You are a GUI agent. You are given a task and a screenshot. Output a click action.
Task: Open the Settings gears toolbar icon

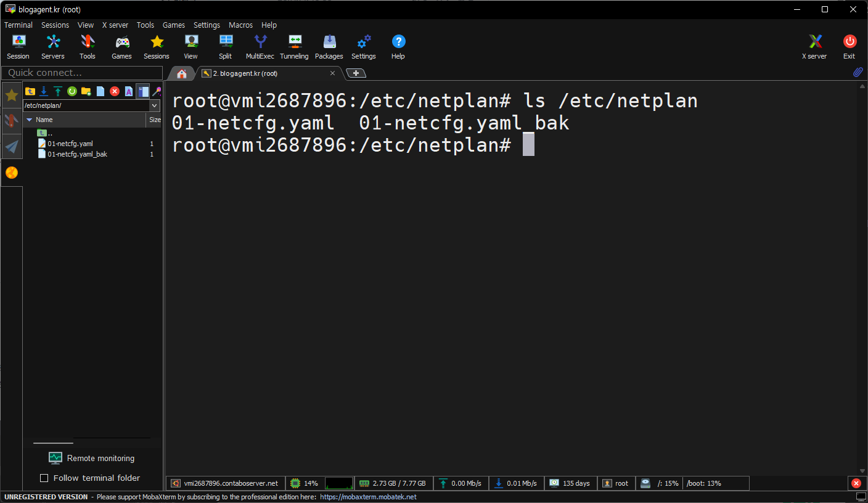click(x=364, y=47)
